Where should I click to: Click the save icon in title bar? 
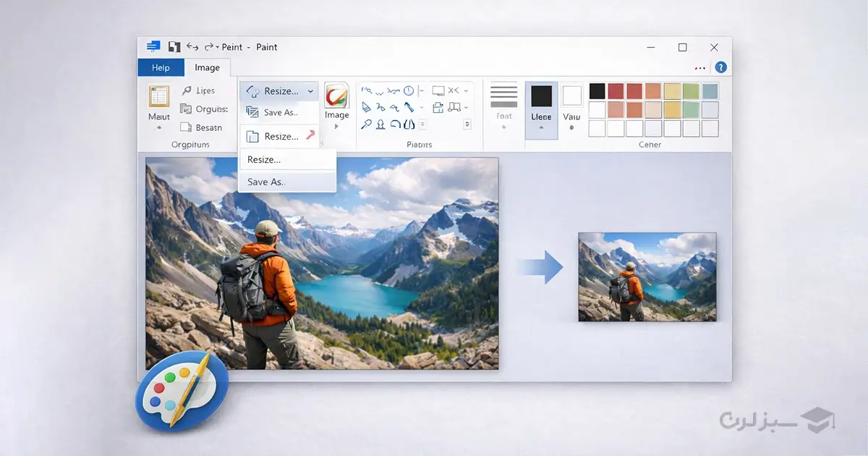(x=174, y=47)
